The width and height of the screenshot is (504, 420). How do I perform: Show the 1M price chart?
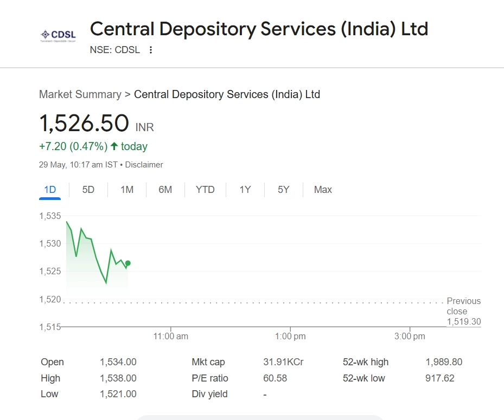tap(127, 190)
